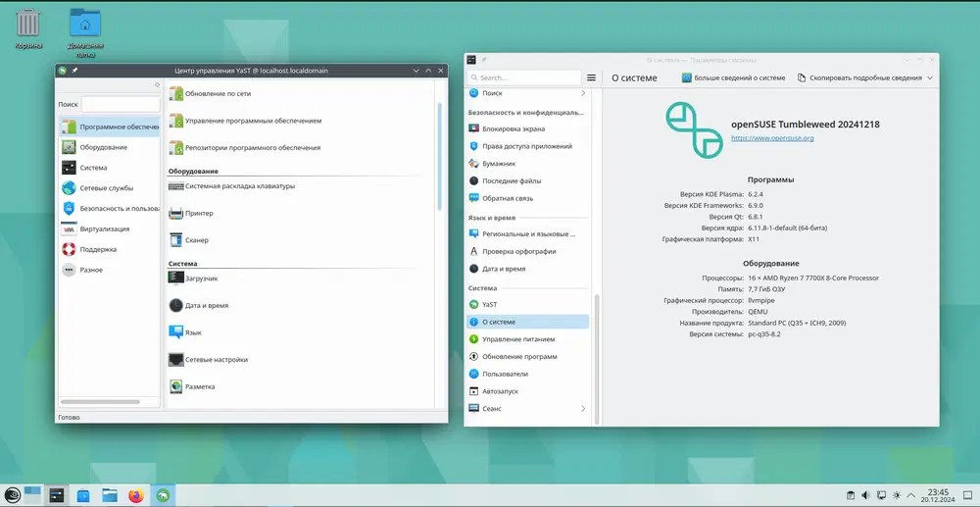Open Бумажник settings page
Viewport: 980px width, 507px height.
coord(527,164)
